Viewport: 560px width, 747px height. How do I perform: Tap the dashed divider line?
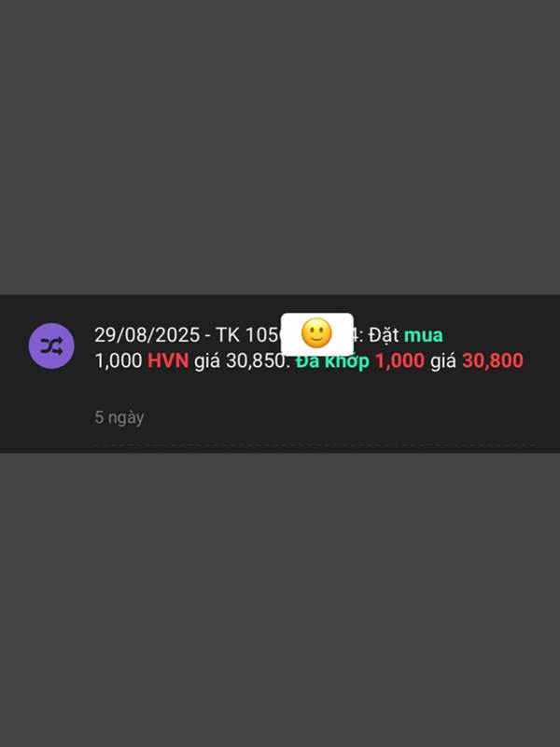(315, 445)
